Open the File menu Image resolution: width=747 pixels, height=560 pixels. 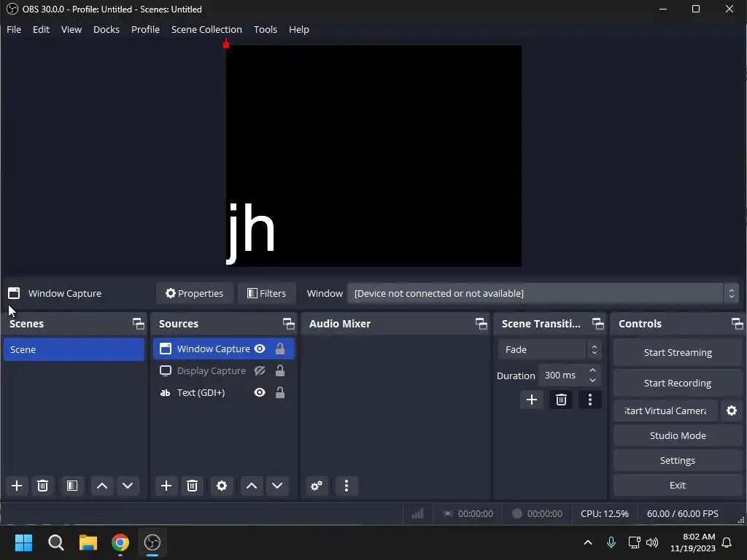point(14,29)
